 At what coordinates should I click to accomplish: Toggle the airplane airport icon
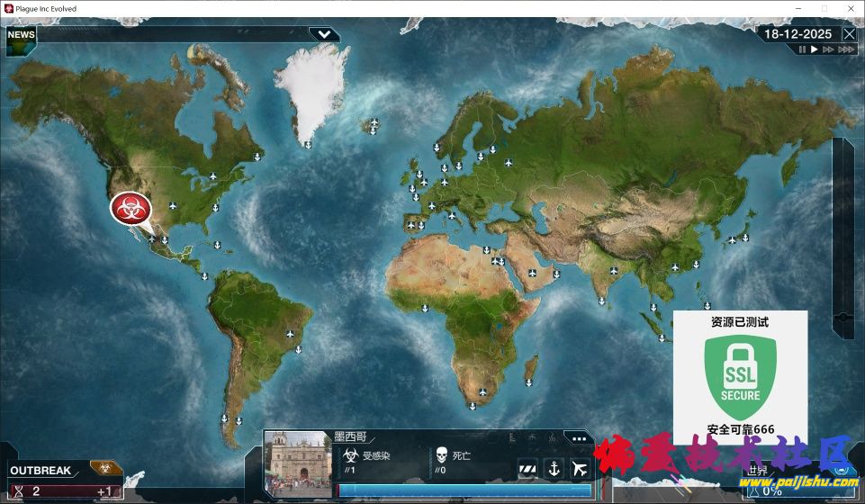tap(580, 469)
